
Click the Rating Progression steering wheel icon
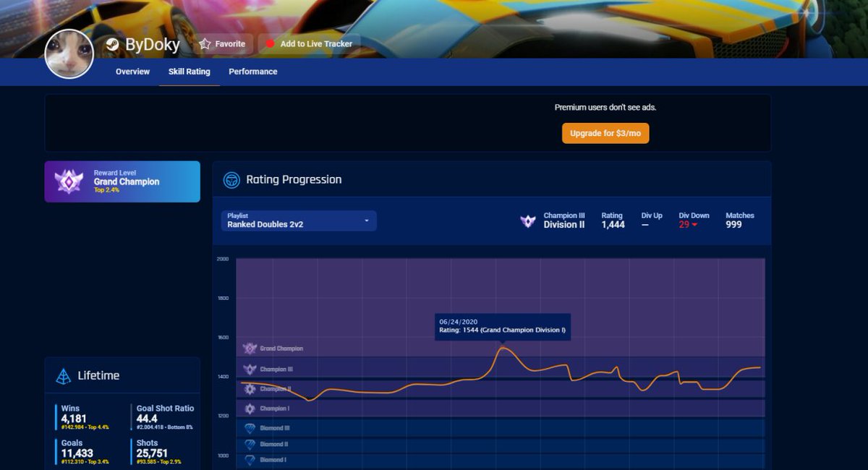[x=231, y=180]
